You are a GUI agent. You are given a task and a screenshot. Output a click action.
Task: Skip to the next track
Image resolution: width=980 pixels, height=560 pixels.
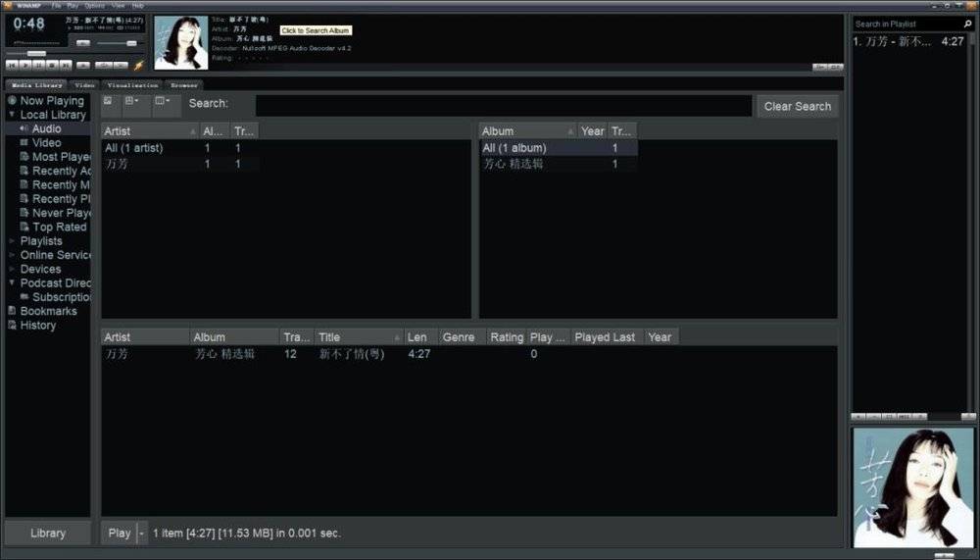(66, 65)
